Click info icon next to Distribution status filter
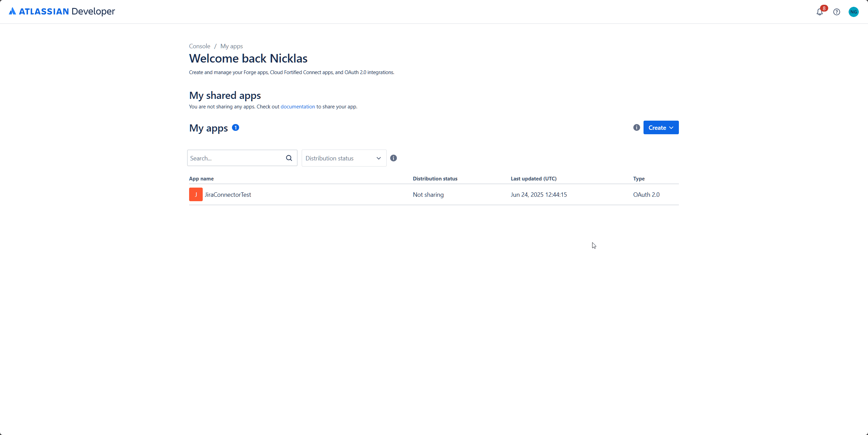This screenshot has height=435, width=868. pyautogui.click(x=393, y=158)
